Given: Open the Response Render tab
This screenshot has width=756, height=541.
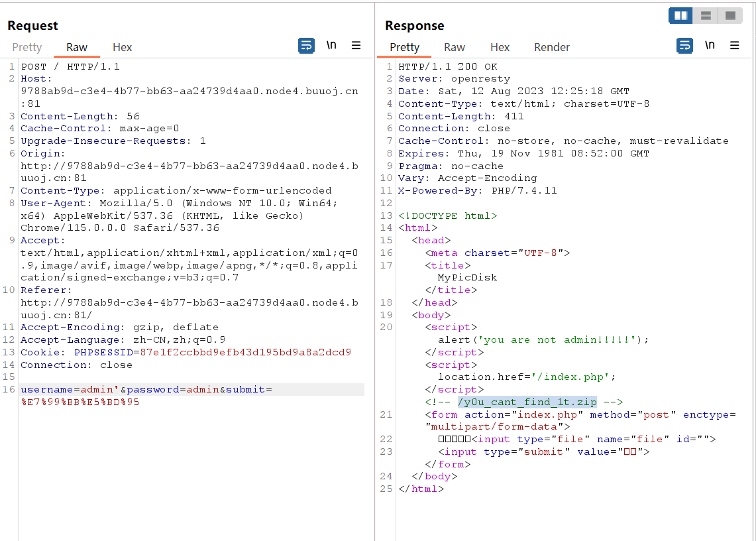Looking at the screenshot, I should coord(551,47).
